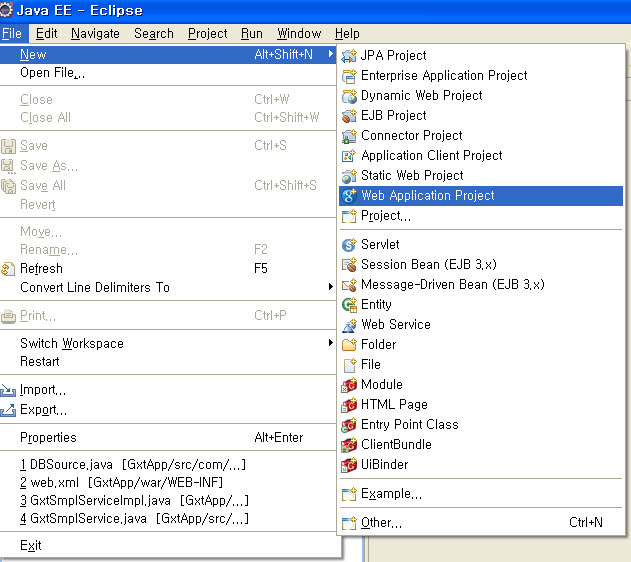The width and height of the screenshot is (631, 562).
Task: Click the Export icon
Action: (8, 410)
